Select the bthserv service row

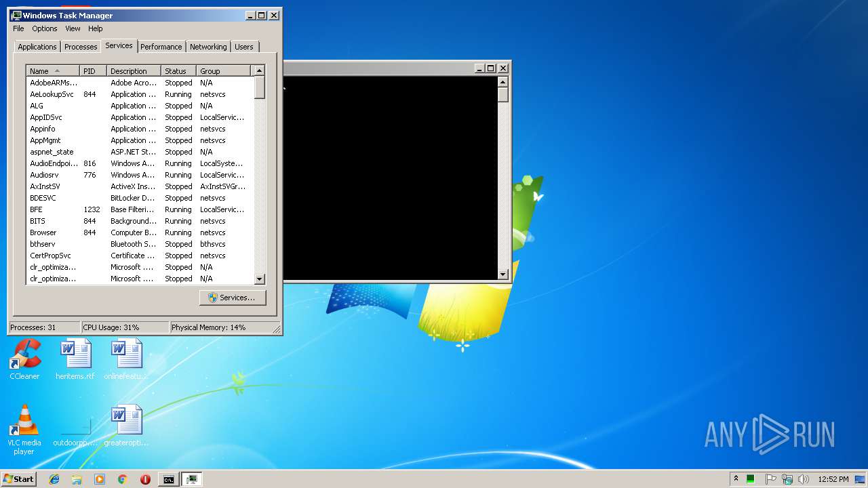click(139, 244)
